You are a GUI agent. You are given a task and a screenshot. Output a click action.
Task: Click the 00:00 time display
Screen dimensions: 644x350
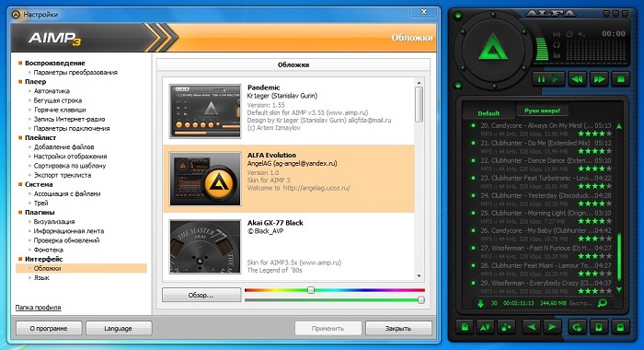614,34
